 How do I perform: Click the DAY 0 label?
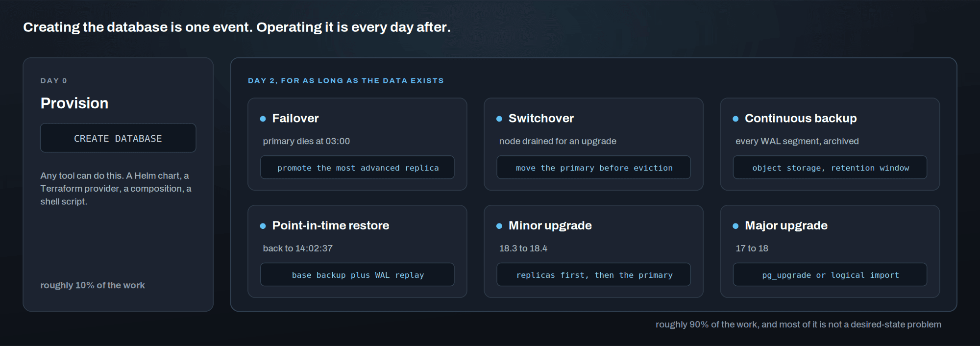54,81
